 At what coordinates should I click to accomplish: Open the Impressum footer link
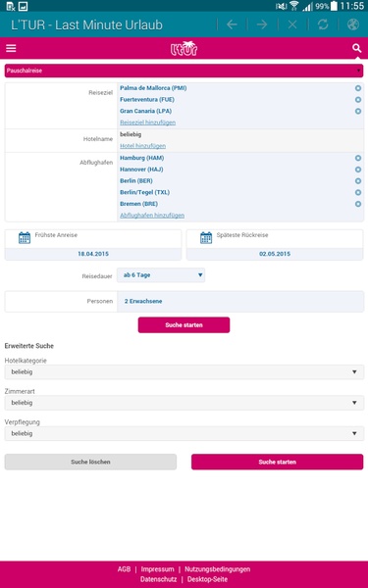click(x=157, y=569)
